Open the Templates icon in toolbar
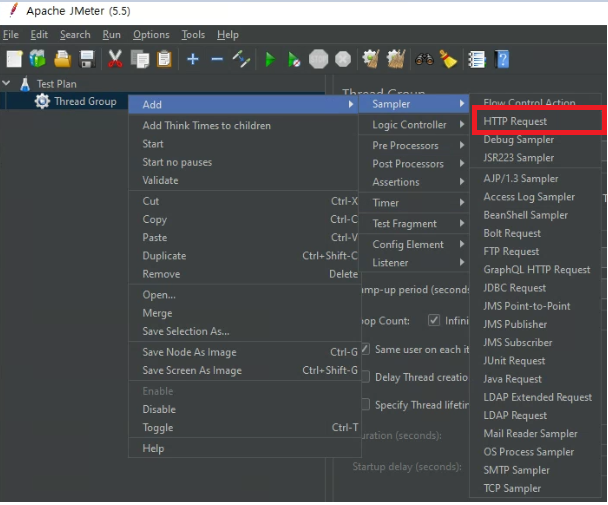 [x=38, y=59]
